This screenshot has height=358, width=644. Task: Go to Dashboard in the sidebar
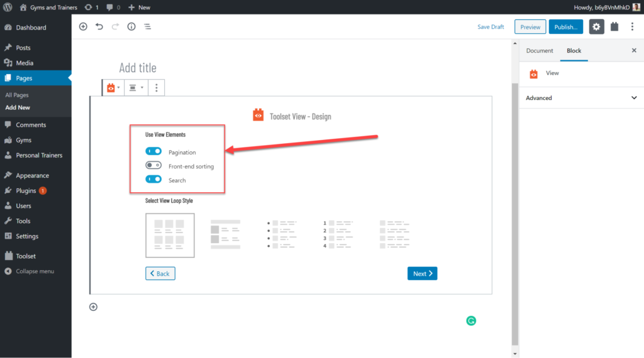coord(36,28)
